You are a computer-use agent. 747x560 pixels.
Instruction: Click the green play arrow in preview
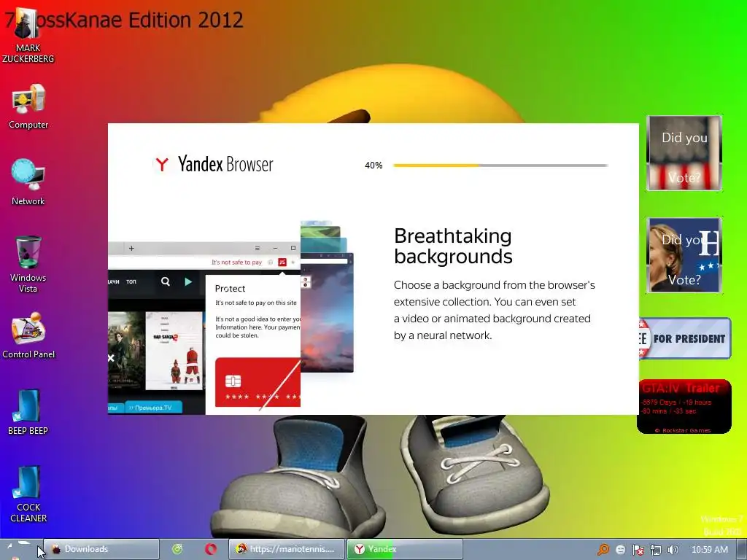pos(188,281)
